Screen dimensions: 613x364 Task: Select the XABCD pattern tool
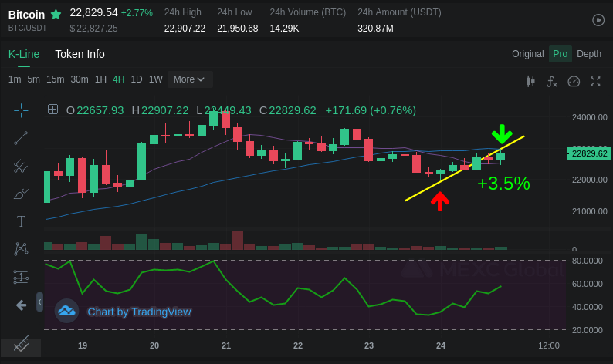coord(21,249)
